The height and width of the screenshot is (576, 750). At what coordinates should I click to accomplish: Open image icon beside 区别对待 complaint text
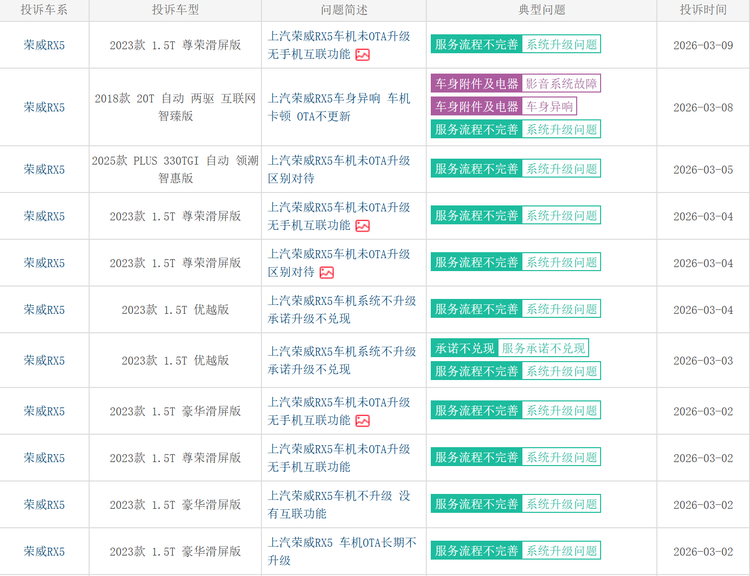pos(326,272)
